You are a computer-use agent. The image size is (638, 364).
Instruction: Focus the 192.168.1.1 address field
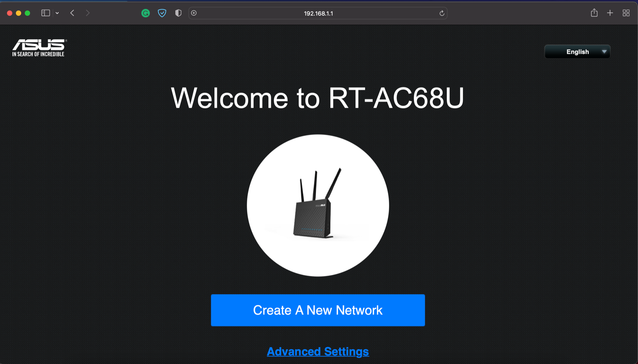coord(318,13)
